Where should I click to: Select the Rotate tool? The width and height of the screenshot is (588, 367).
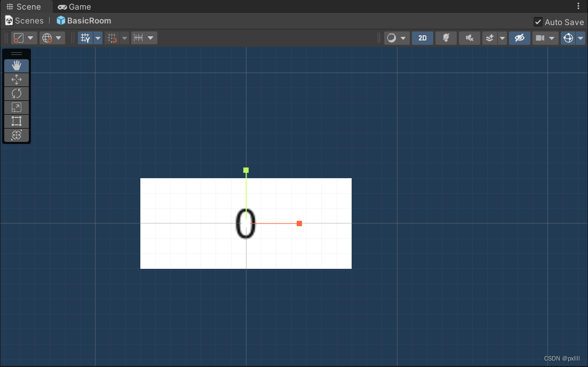coord(17,93)
